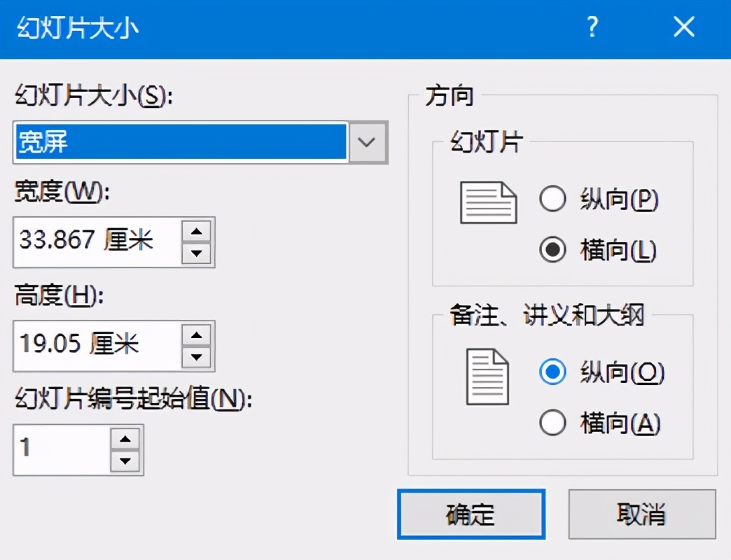Select 横向(A) for notes and handouts

pyautogui.click(x=553, y=422)
